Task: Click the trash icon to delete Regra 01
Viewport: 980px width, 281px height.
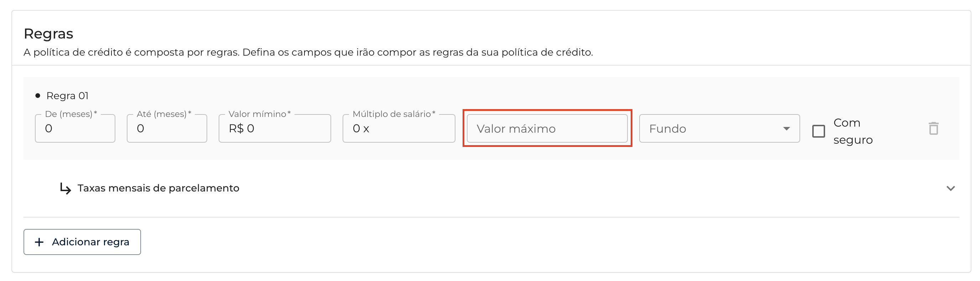Action: [x=934, y=128]
